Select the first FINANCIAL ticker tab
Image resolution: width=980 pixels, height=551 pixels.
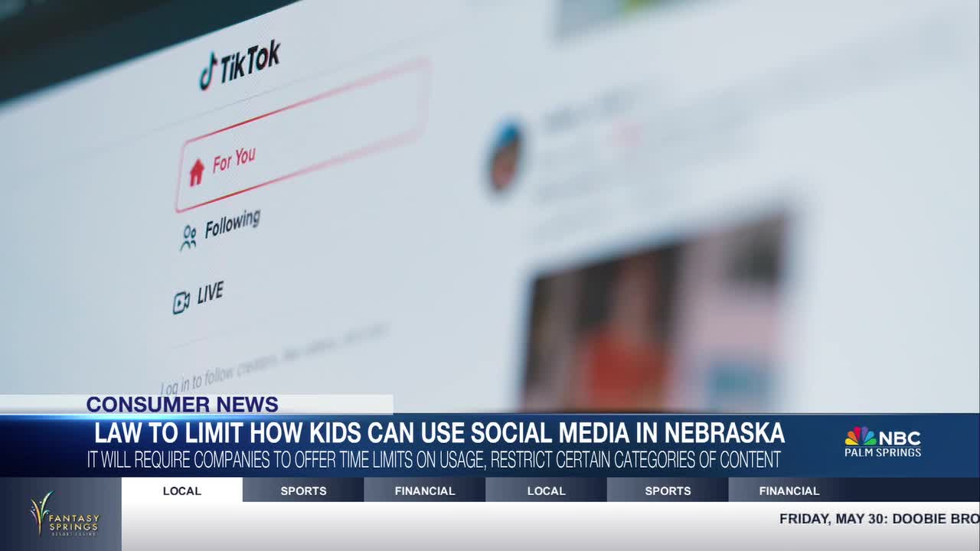pos(425,491)
